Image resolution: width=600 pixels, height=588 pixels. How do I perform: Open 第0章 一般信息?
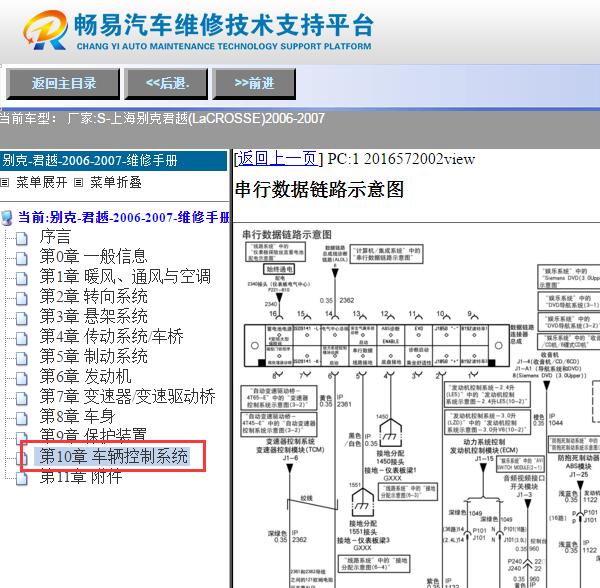click(x=93, y=257)
